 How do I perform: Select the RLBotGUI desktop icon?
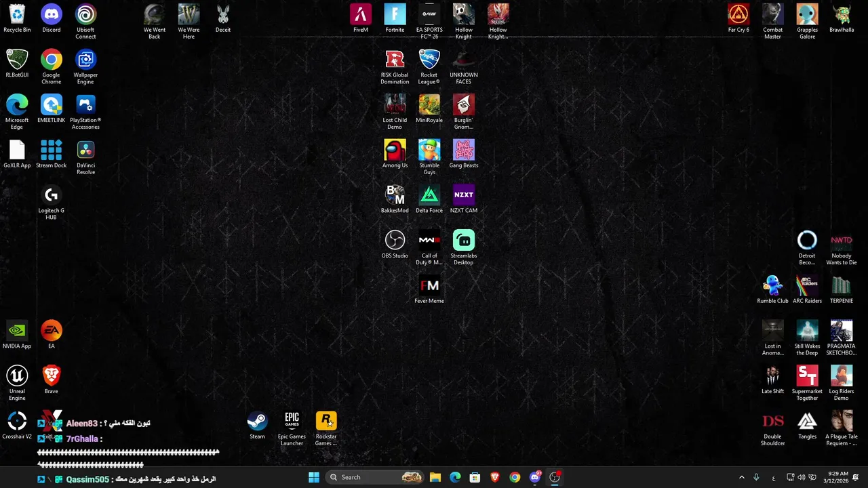click(17, 64)
